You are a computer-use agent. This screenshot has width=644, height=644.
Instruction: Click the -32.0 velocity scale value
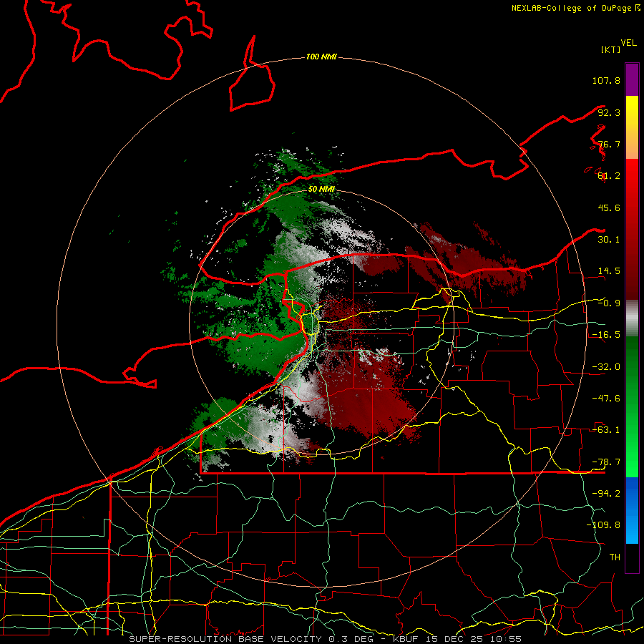point(606,367)
